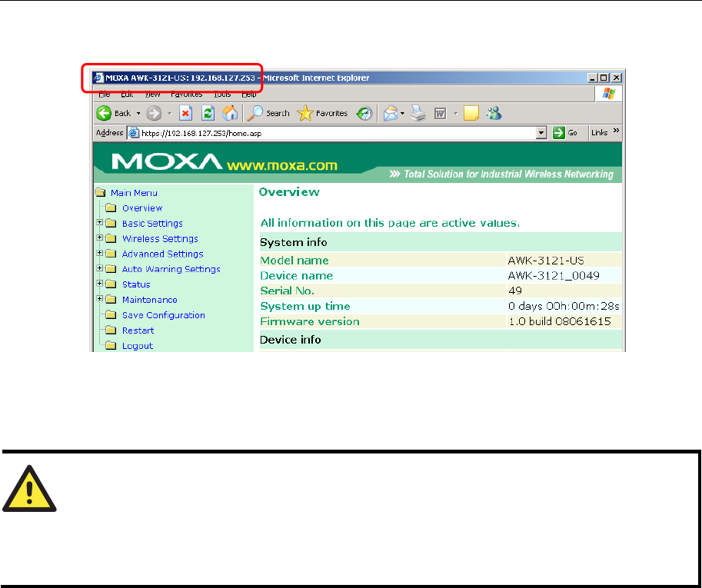
Task: Click the IE icon in title bar
Action: (99, 78)
